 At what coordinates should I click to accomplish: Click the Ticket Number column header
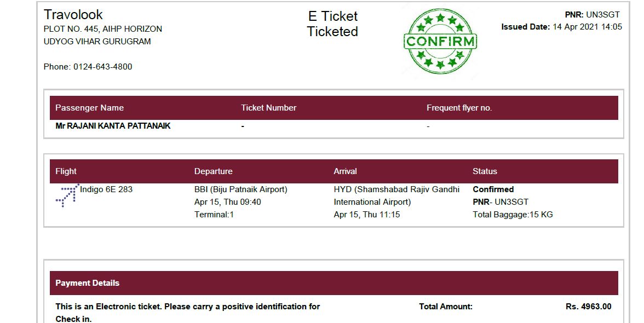(268, 108)
